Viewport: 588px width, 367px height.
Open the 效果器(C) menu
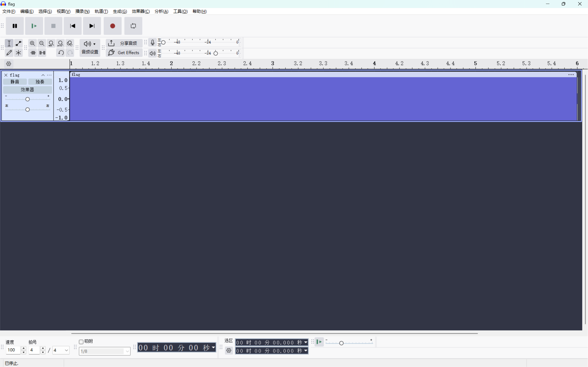(x=141, y=11)
